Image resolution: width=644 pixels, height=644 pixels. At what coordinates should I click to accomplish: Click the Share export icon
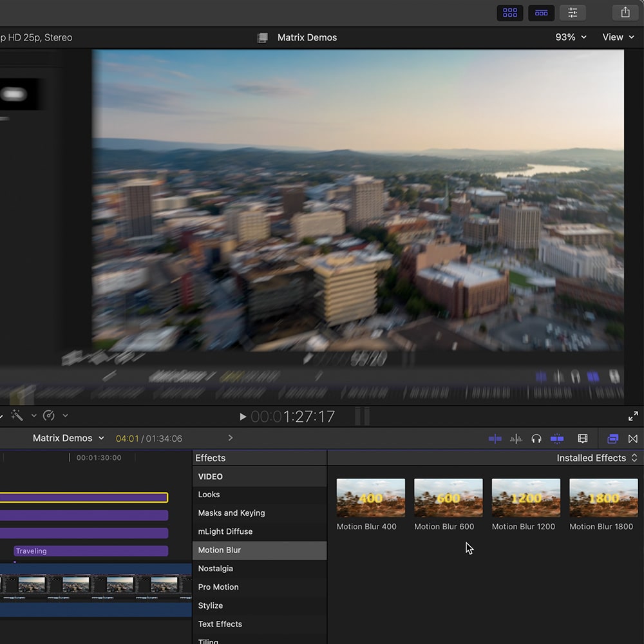(x=625, y=12)
